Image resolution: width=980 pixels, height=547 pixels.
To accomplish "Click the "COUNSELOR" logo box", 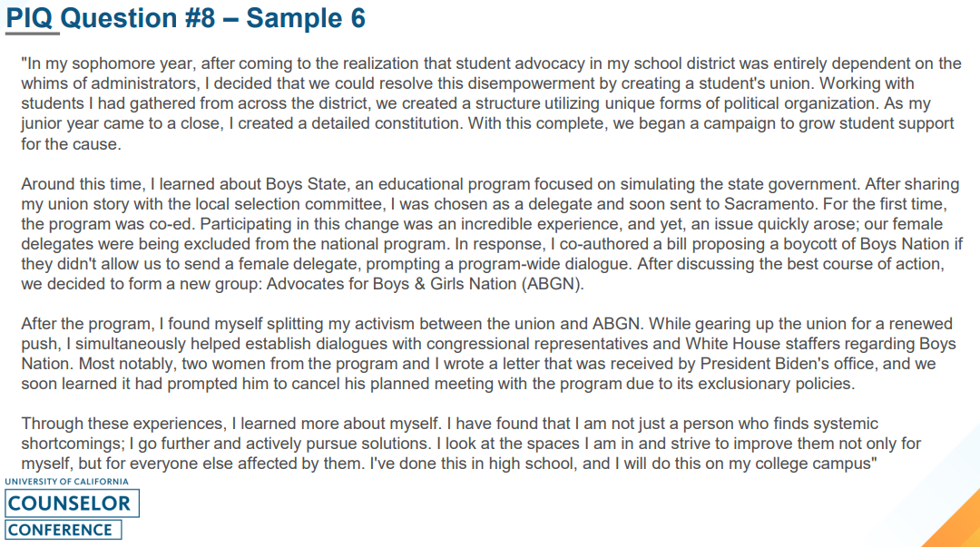I will (69, 503).
